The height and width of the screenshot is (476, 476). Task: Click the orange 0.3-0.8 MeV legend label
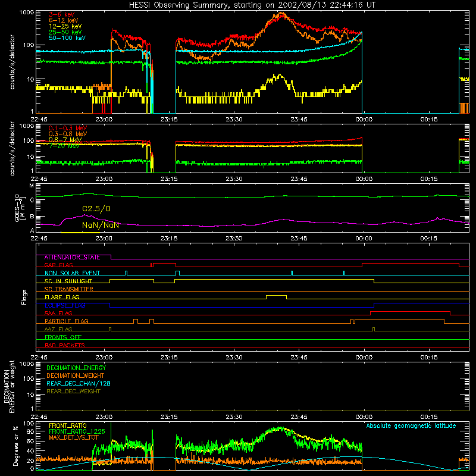click(68, 134)
